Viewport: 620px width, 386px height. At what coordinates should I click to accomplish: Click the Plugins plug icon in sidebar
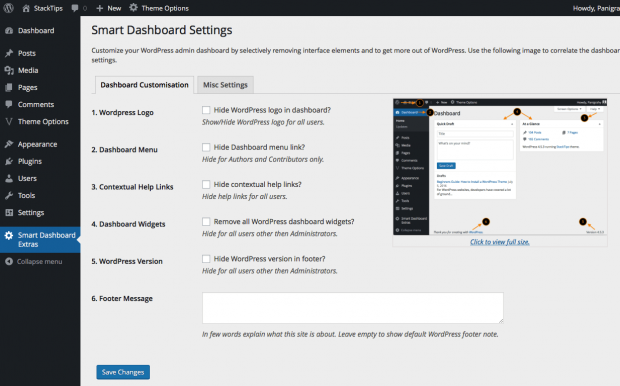(9, 161)
